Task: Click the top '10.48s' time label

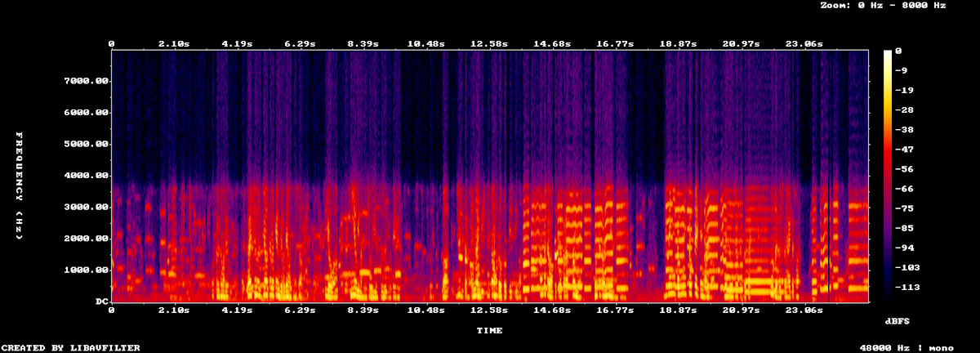Action: 425,43
